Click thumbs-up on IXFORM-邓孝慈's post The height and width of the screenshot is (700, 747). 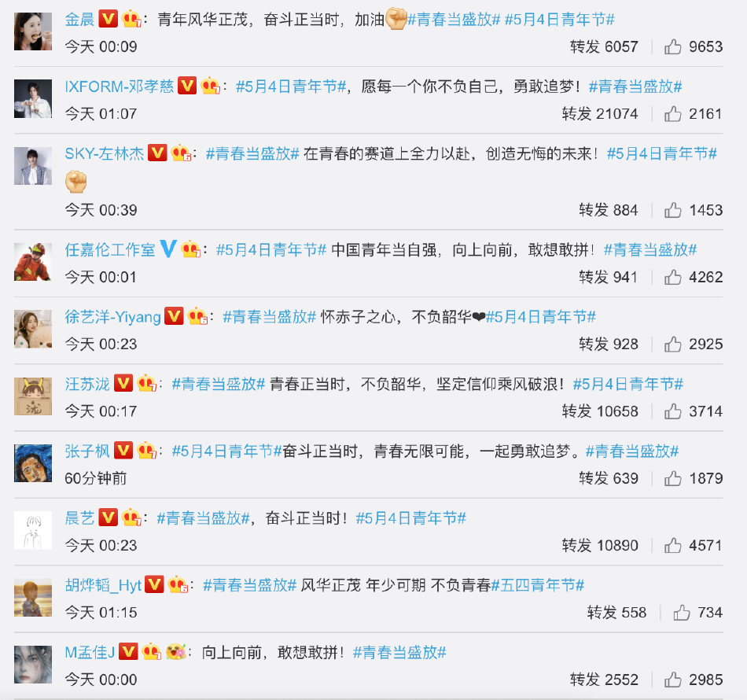click(672, 114)
